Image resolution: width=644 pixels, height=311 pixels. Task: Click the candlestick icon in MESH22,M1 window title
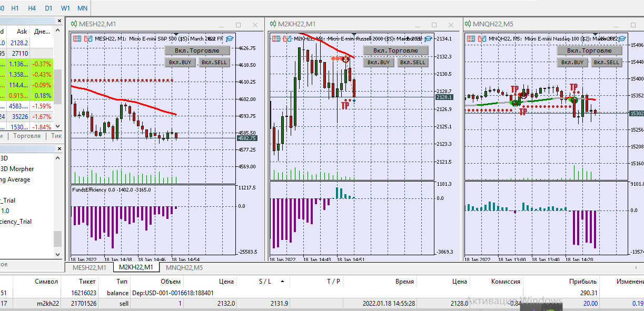coord(74,24)
